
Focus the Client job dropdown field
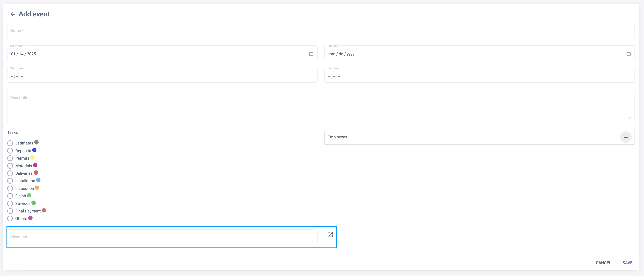[x=162, y=237]
